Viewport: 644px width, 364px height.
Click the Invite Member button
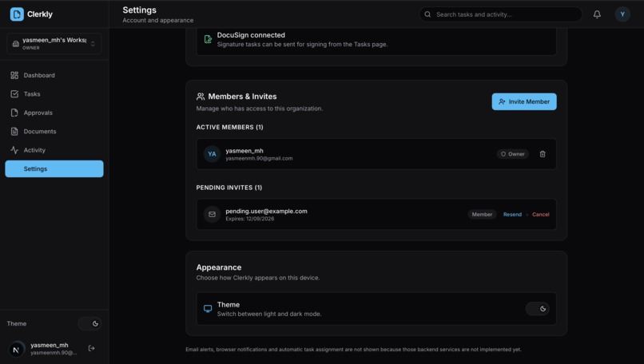click(x=524, y=101)
